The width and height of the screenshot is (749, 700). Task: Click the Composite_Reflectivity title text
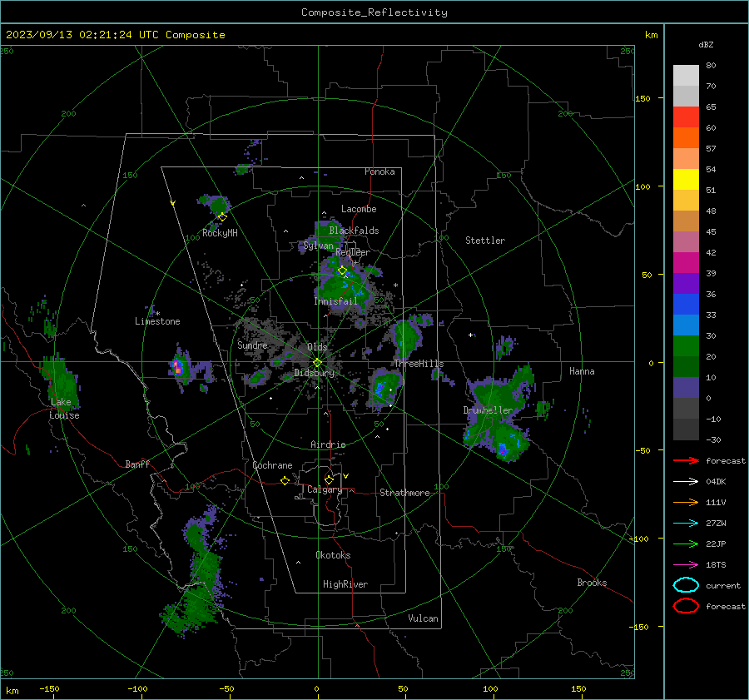[x=374, y=12]
